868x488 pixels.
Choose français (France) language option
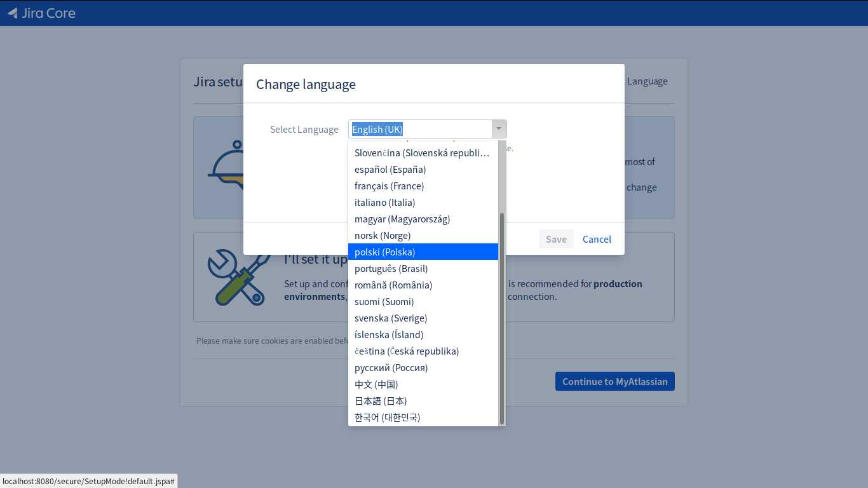[423, 186]
